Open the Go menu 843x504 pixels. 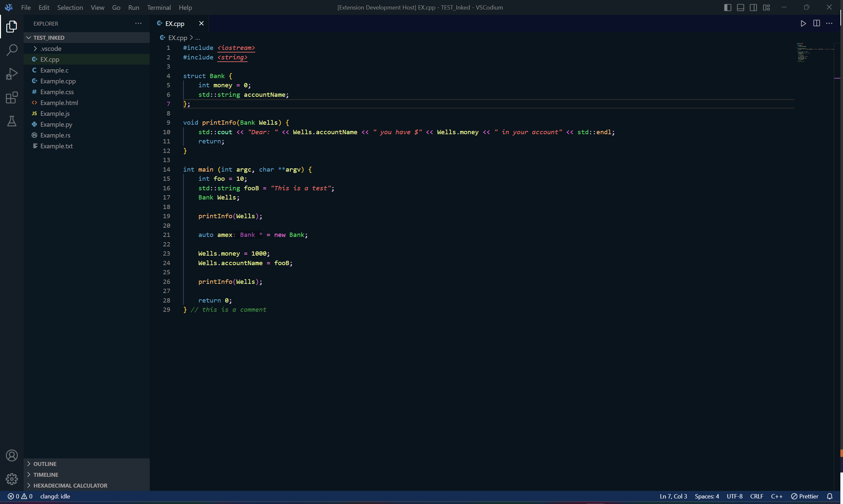[116, 8]
